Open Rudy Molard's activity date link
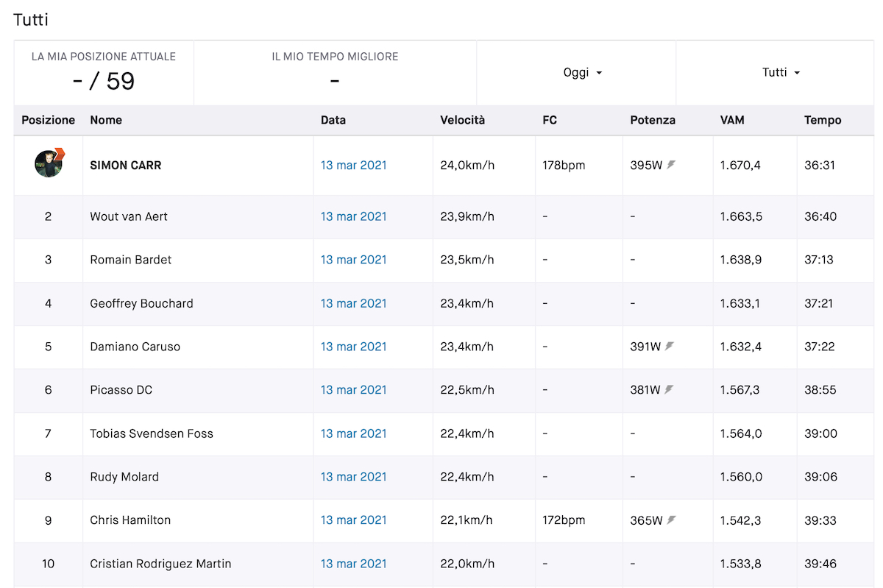Screen dimensions: 883x588 pos(353,477)
